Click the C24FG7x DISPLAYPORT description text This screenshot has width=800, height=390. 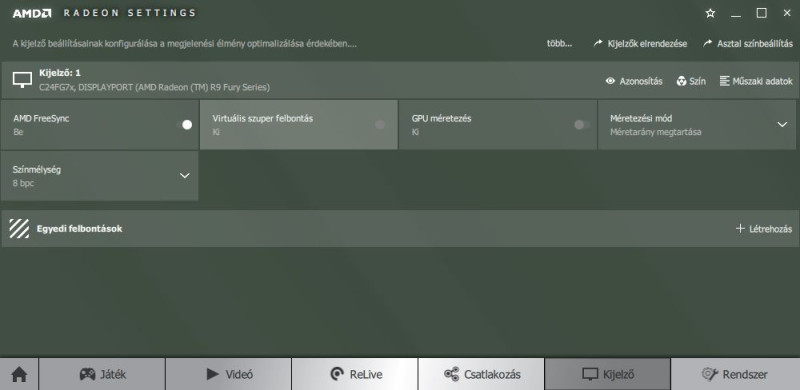pyautogui.click(x=155, y=87)
